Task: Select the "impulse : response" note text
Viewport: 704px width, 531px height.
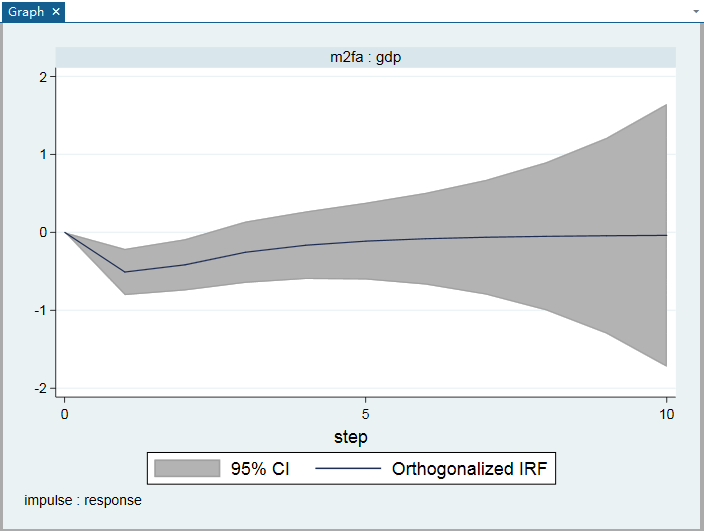Action: [x=83, y=500]
